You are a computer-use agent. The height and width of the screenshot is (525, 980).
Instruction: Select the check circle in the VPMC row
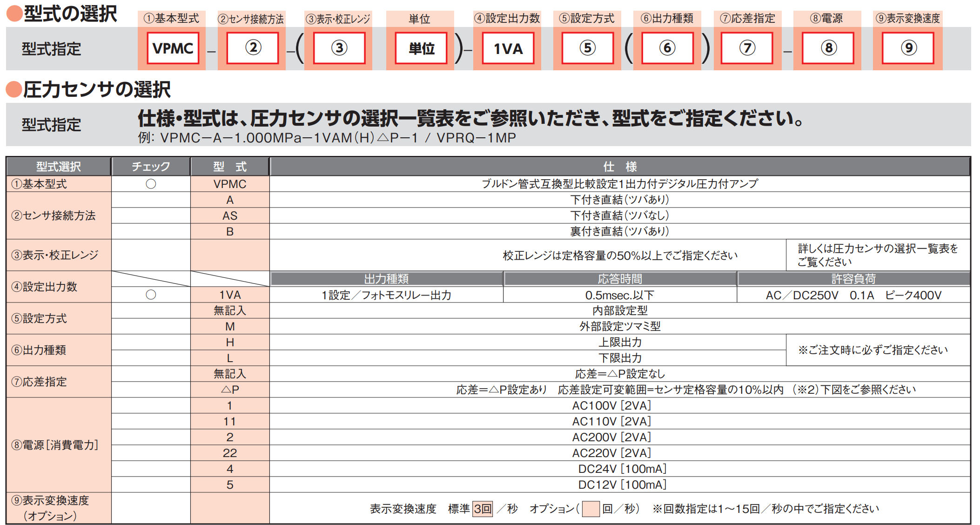point(151,184)
